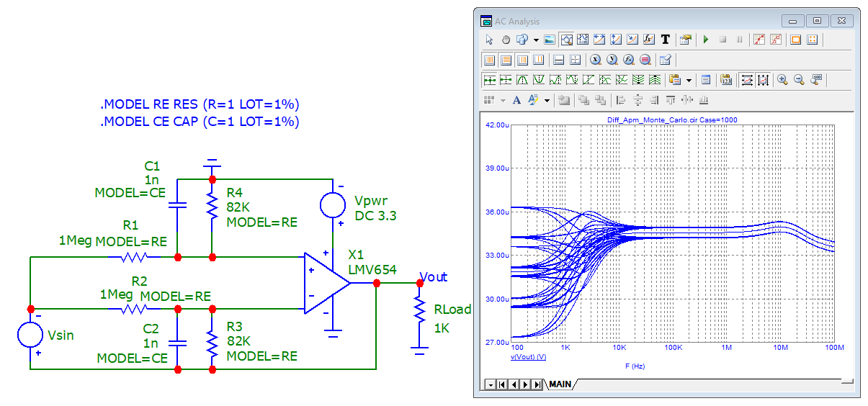This screenshot has width=868, height=406.
Task: Reset zoom with 100 magnifier
Action: pos(816,80)
